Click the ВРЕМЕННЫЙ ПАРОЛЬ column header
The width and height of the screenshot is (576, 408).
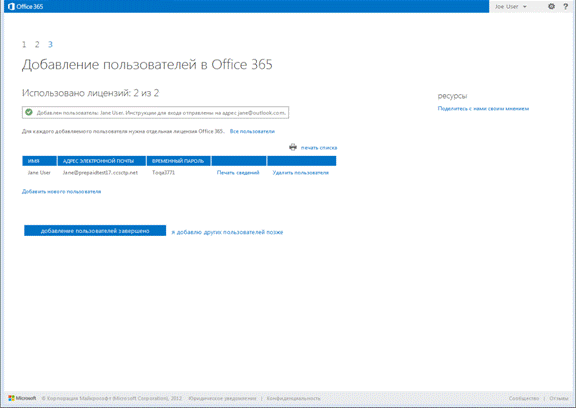tap(179, 161)
